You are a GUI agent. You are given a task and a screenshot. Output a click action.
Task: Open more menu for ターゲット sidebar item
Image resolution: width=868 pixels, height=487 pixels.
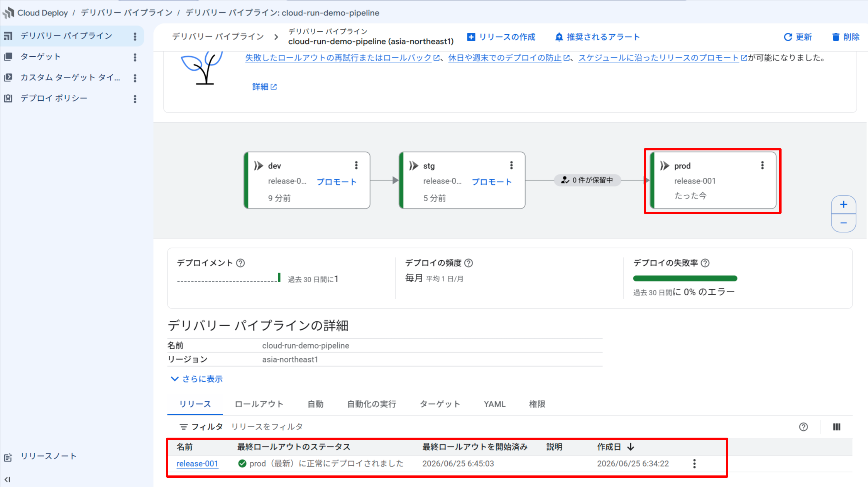pos(135,57)
